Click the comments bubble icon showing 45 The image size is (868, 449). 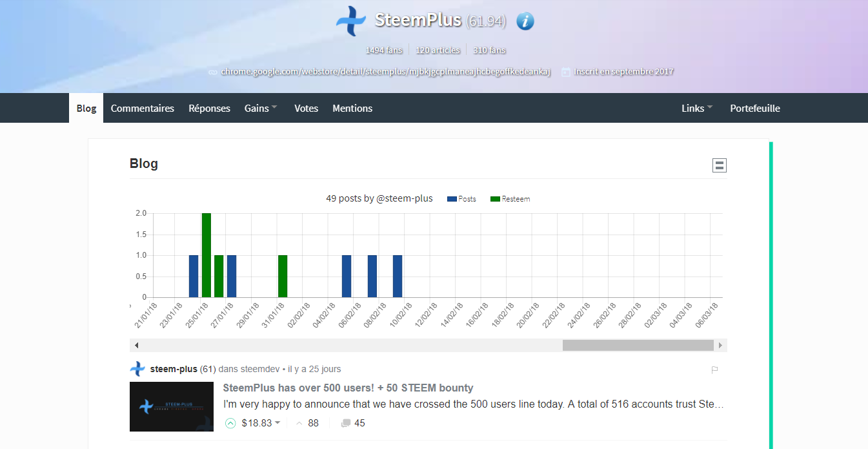[346, 423]
